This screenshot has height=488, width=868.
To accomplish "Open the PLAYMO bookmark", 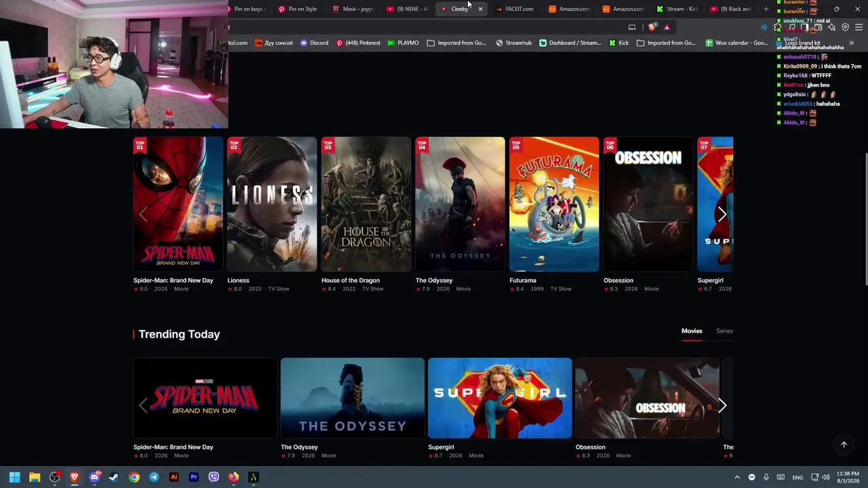I will (x=403, y=43).
